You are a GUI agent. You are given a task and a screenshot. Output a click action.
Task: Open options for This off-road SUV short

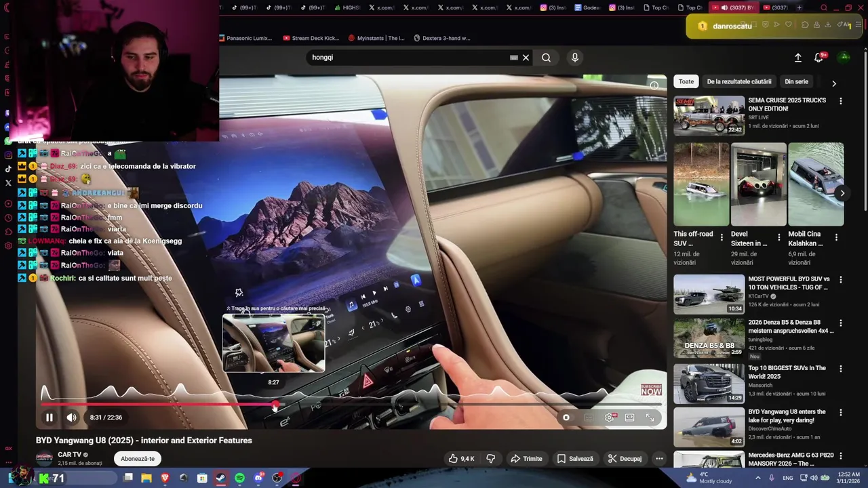pos(722,238)
